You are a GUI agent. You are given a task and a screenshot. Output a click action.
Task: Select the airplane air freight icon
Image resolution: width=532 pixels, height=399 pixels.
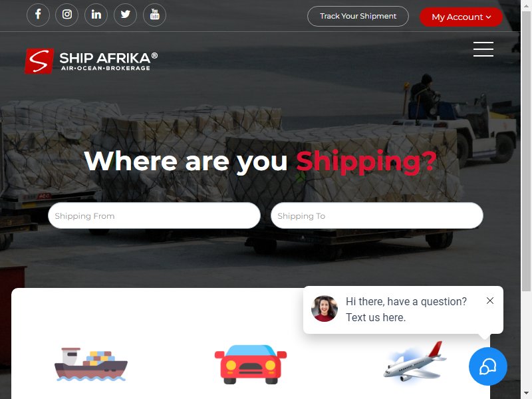pyautogui.click(x=414, y=362)
